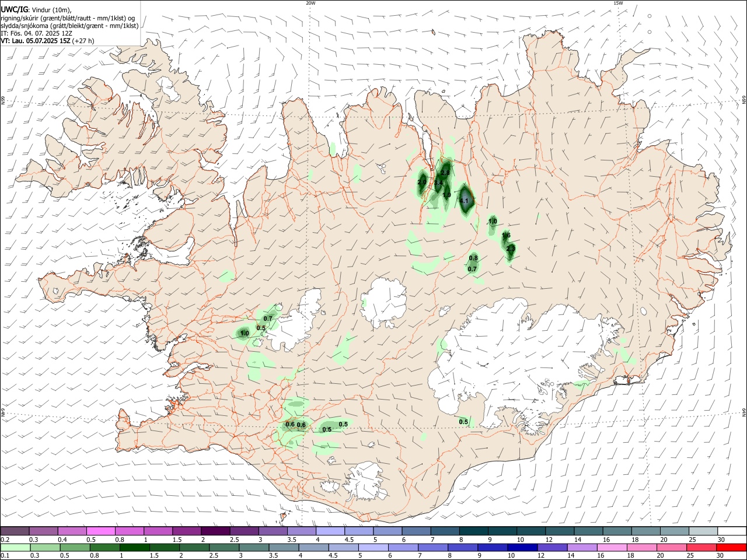Select the 1.9 precipitation value

(446, 195)
